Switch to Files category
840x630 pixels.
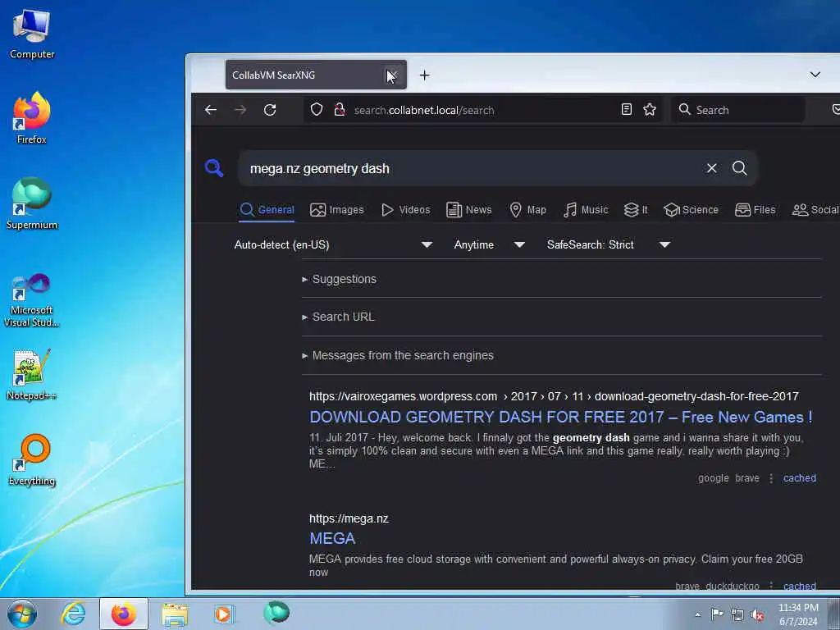pos(756,209)
